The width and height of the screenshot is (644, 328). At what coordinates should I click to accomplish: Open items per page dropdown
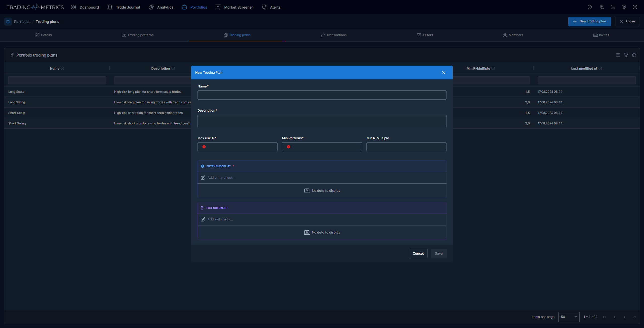[x=569, y=317]
